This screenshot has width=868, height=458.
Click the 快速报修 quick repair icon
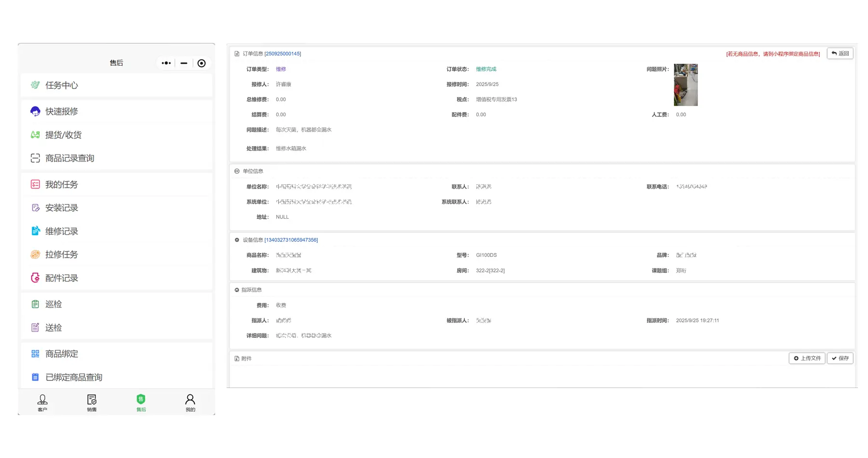(35, 111)
